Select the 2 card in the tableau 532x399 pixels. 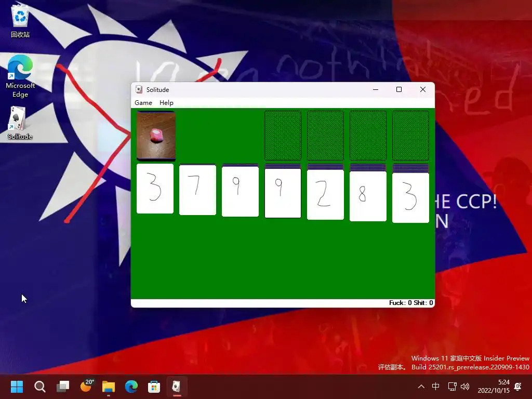[325, 194]
